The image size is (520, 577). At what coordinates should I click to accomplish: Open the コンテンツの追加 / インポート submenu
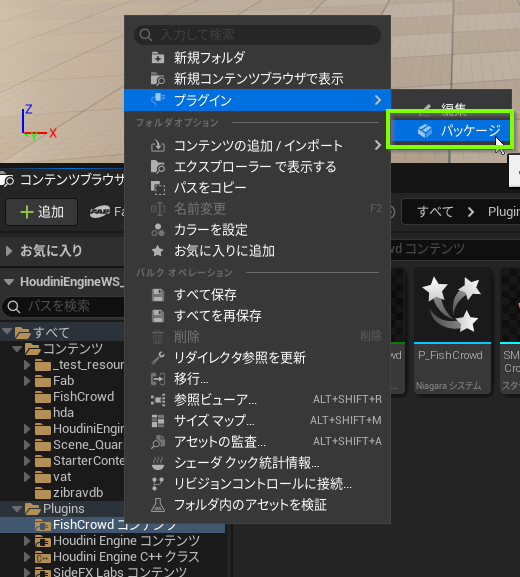(x=257, y=146)
